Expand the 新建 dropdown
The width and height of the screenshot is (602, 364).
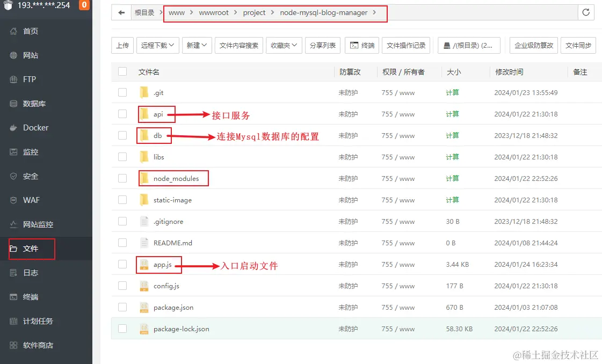click(197, 45)
